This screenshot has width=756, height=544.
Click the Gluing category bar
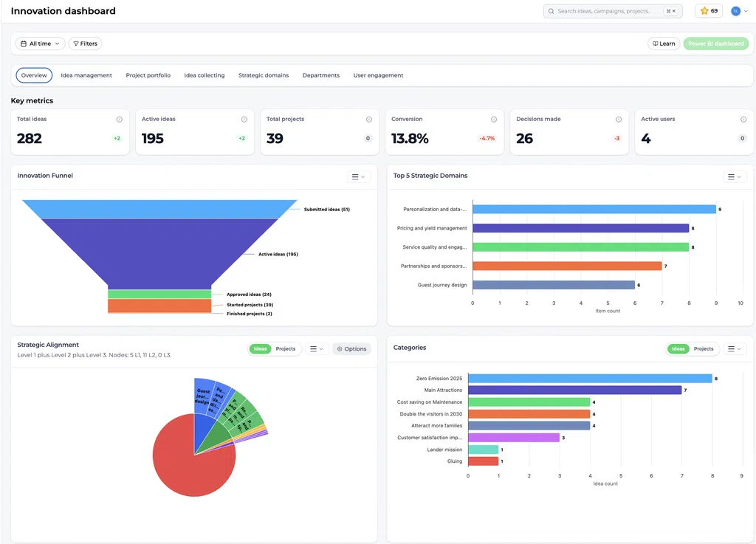483,461
